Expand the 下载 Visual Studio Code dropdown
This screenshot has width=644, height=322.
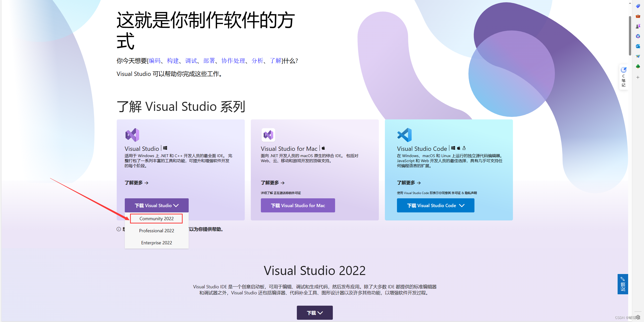tap(435, 205)
